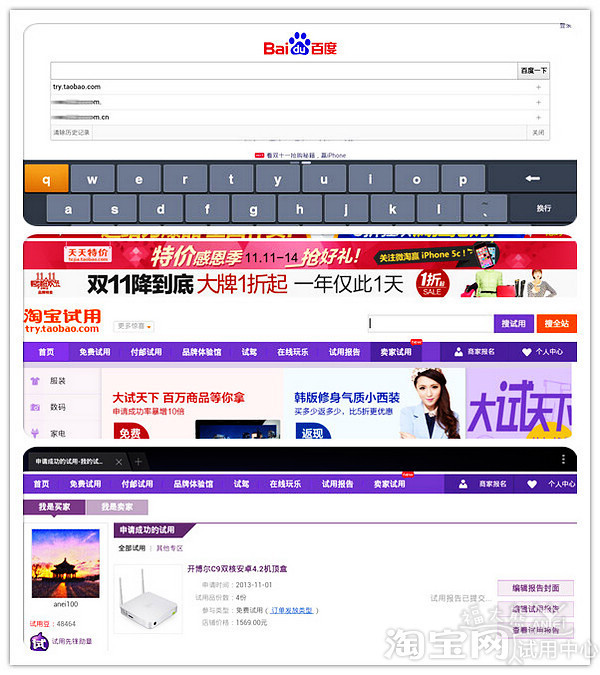Click 关闭 to close the suggestions list

coord(538,133)
